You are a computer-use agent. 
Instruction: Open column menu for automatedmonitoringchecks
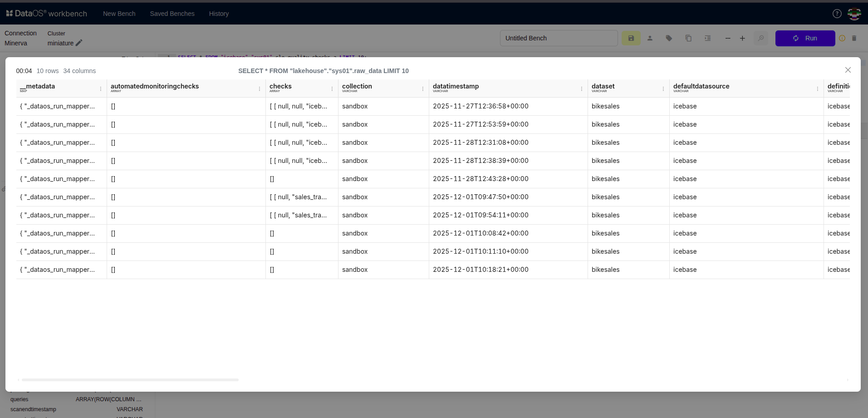260,89
